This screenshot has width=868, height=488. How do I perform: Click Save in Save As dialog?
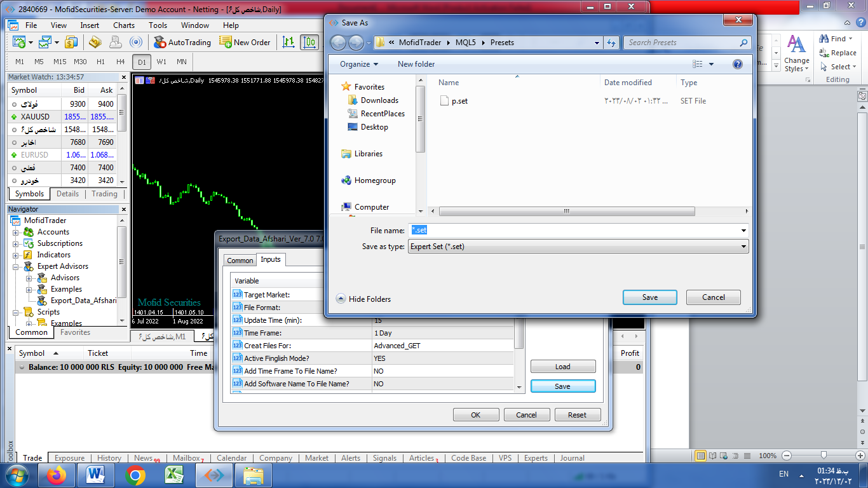pos(650,297)
